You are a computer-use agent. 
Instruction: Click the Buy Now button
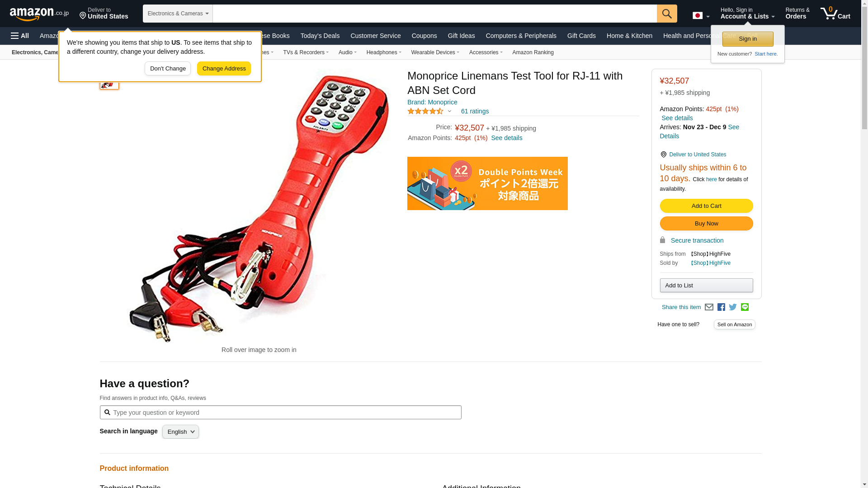706,224
